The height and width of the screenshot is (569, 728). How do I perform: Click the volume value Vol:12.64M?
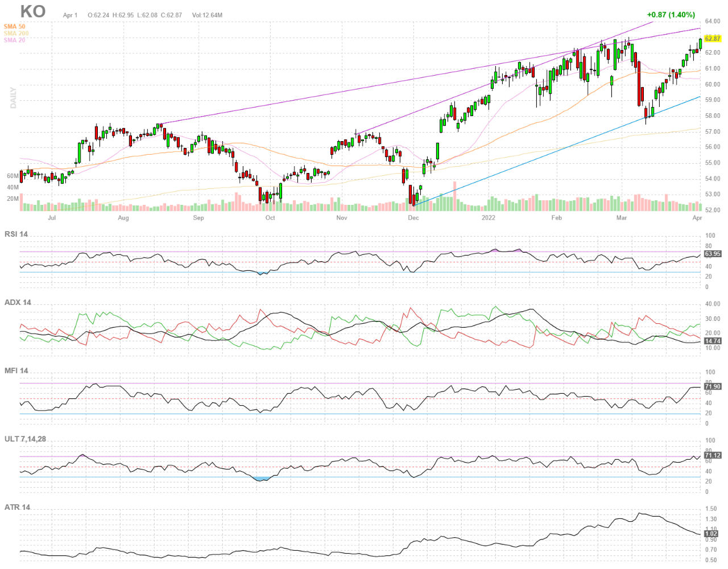click(207, 15)
